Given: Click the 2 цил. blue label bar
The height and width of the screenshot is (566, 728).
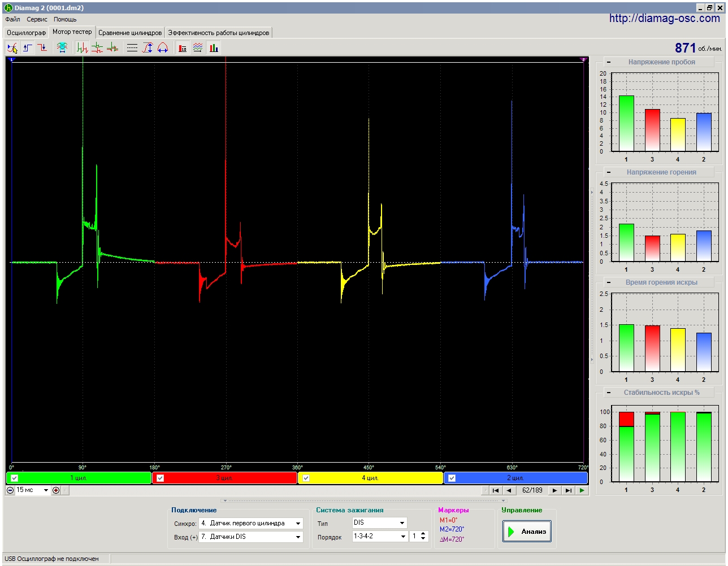Looking at the screenshot, I should 516,478.
